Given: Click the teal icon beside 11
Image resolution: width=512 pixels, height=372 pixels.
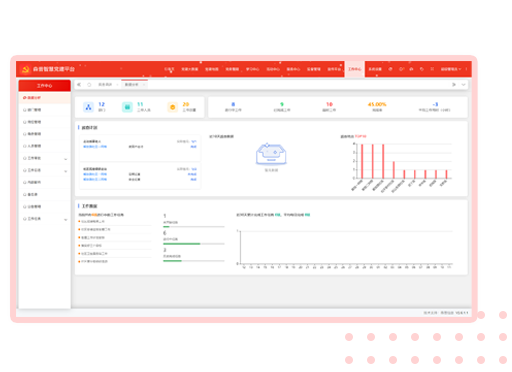Looking at the screenshot, I should [x=127, y=107].
